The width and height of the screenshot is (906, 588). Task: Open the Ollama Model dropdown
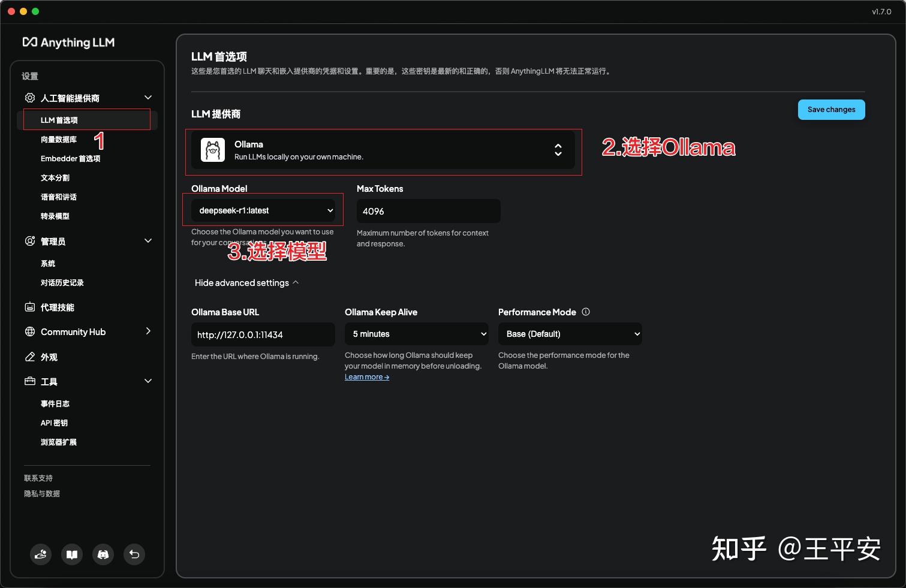click(263, 210)
